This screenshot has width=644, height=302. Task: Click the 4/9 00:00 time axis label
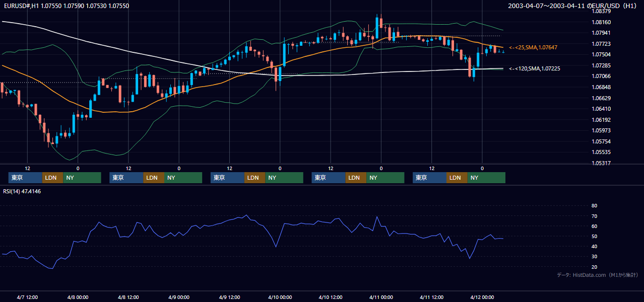coord(179,297)
